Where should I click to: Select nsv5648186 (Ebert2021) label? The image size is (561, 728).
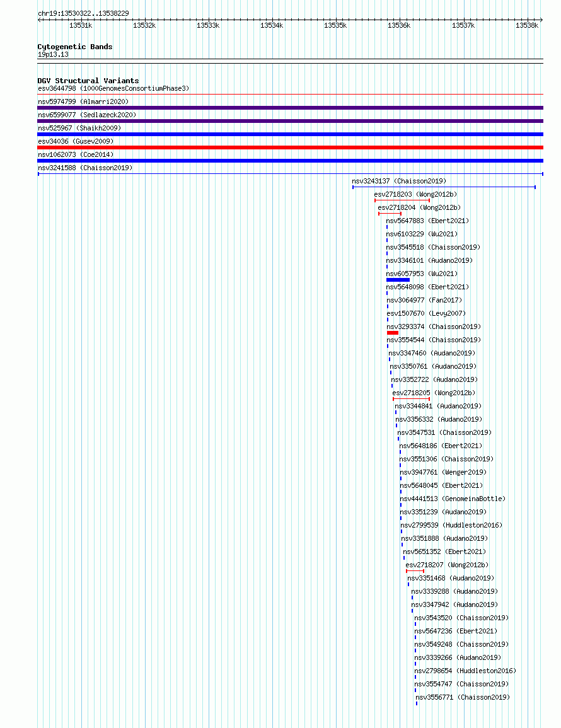[441, 446]
